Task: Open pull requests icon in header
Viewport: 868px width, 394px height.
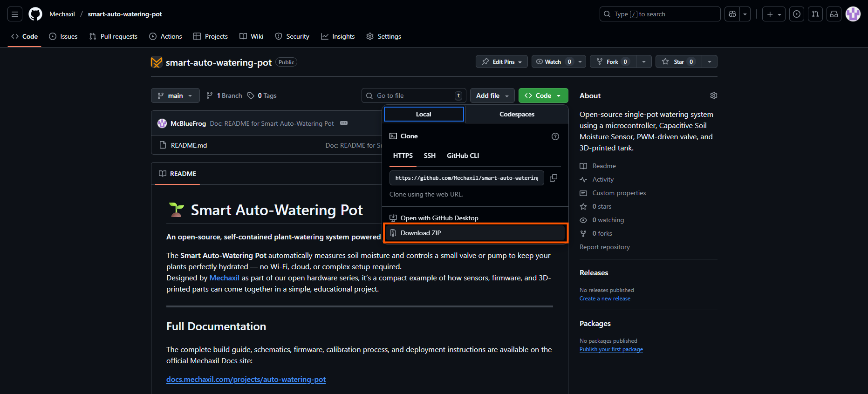Action: click(x=815, y=14)
